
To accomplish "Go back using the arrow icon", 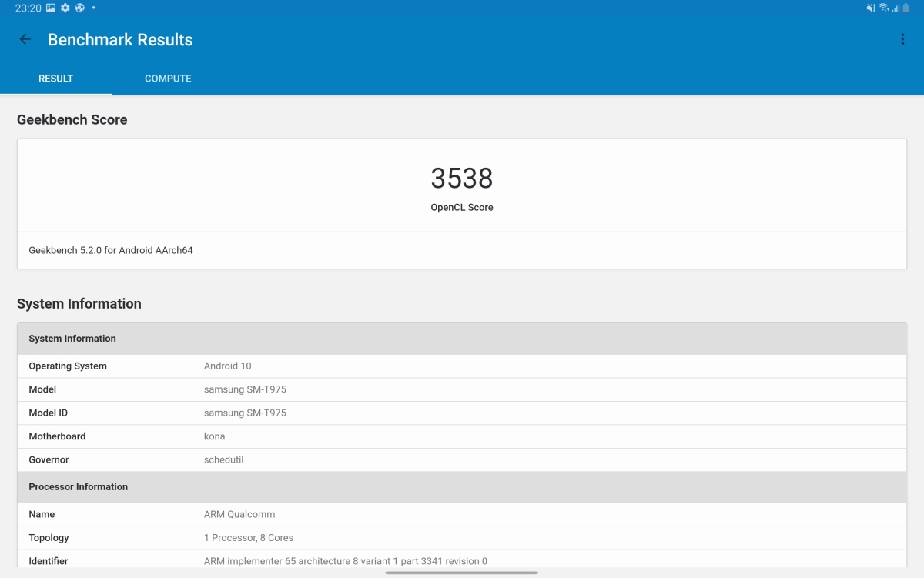I will (25, 40).
